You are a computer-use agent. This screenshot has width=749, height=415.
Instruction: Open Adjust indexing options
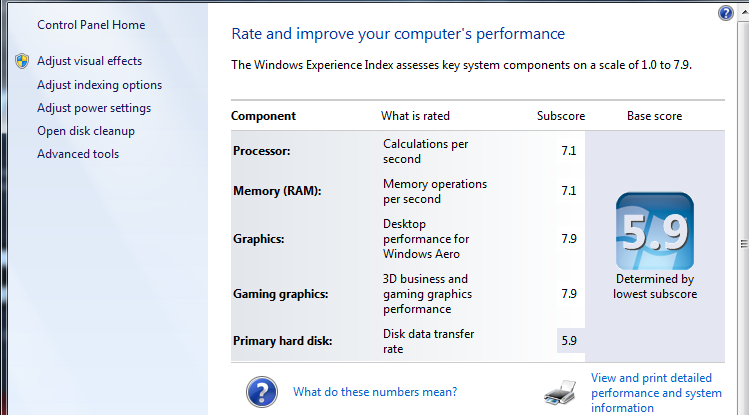(100, 85)
